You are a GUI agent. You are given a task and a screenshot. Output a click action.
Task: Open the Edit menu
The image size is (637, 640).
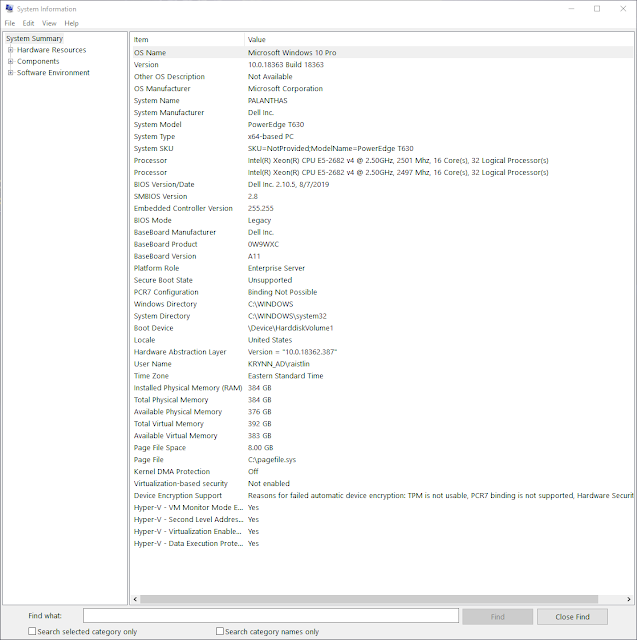[28, 23]
